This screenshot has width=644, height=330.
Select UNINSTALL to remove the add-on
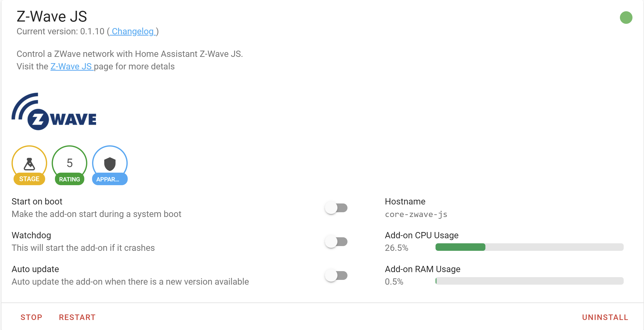pyautogui.click(x=605, y=317)
